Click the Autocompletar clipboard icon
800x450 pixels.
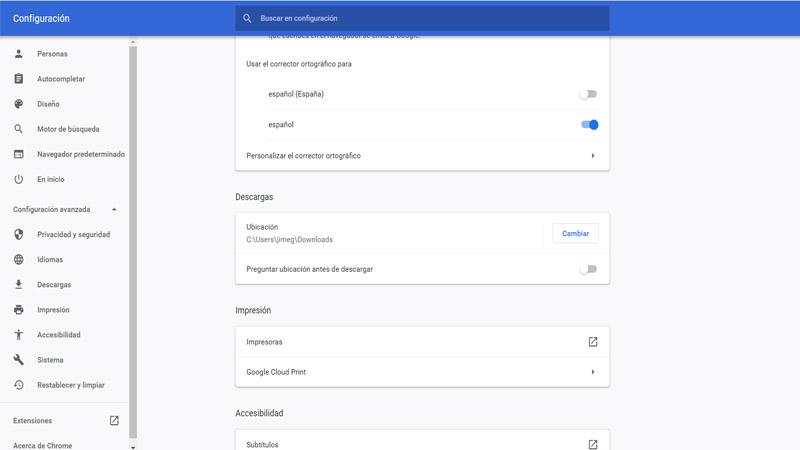coord(18,79)
